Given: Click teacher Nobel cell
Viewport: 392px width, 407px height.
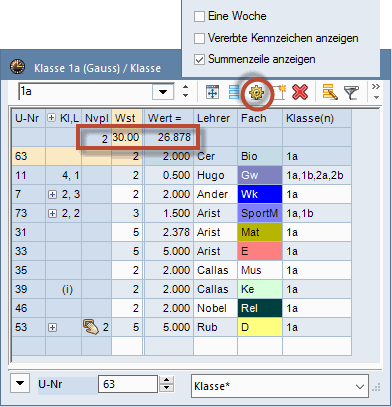Looking at the screenshot, I should 215,308.
